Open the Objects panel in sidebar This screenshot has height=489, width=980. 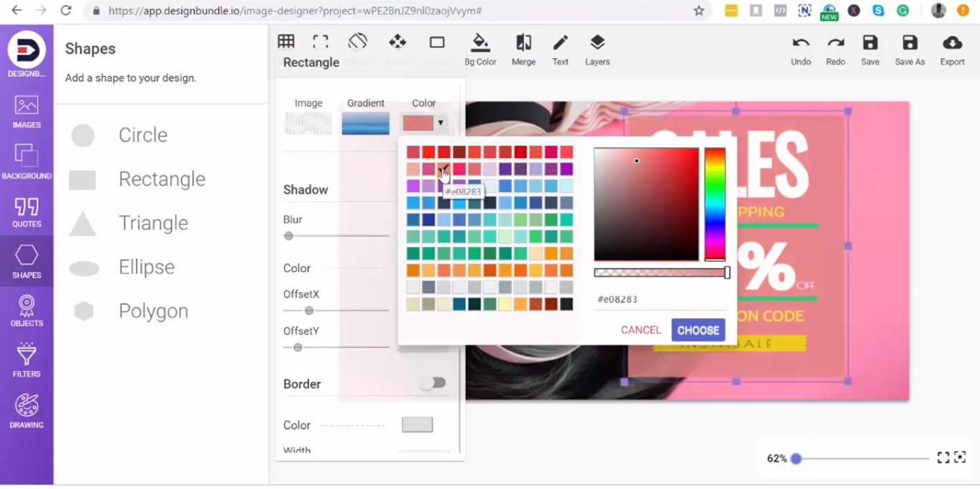coord(27,311)
